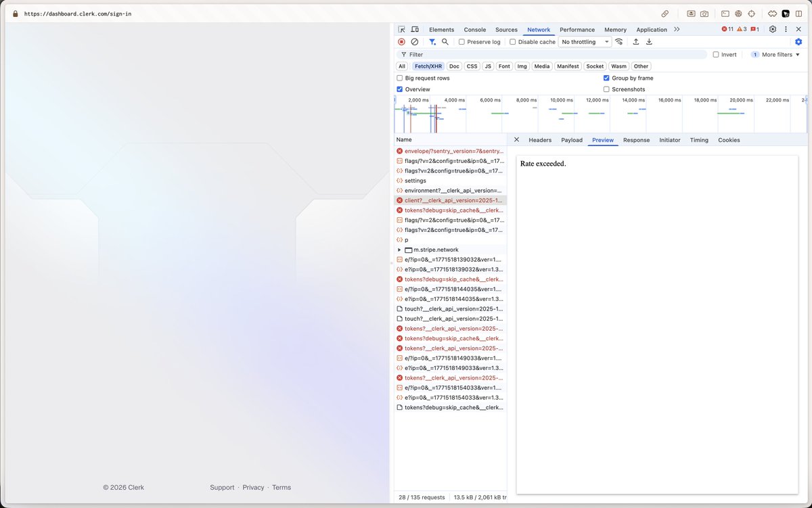Switch to the Elements tab
The height and width of the screenshot is (508, 812).
pos(442,30)
